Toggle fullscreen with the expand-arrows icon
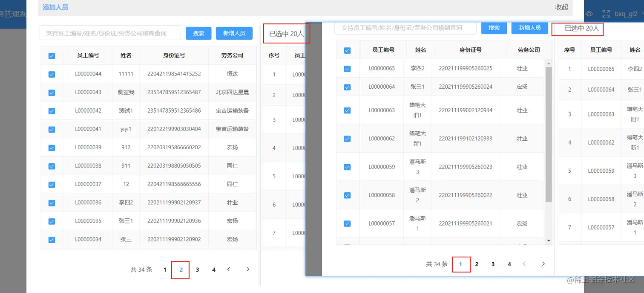This screenshot has height=293, width=644. (x=606, y=14)
